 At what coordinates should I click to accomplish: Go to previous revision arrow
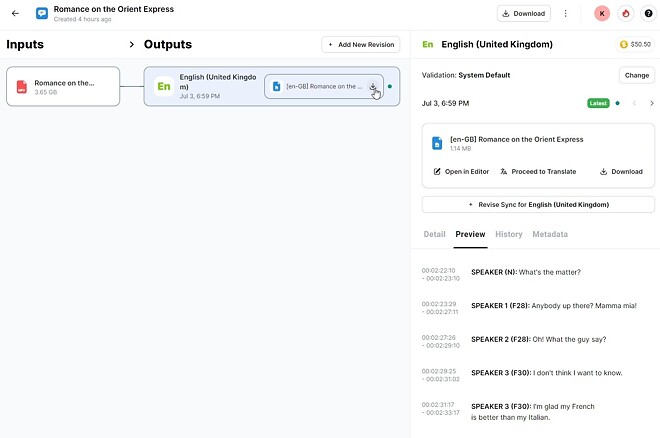point(634,103)
